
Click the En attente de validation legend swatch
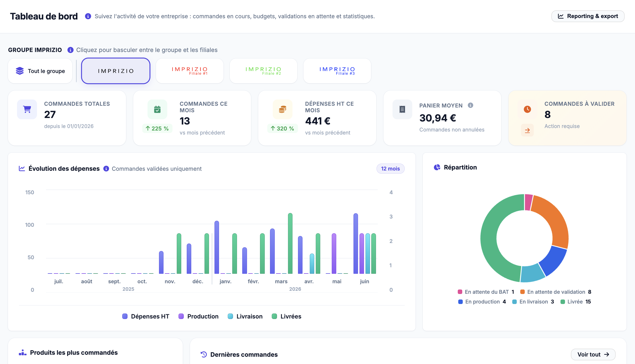(522, 292)
